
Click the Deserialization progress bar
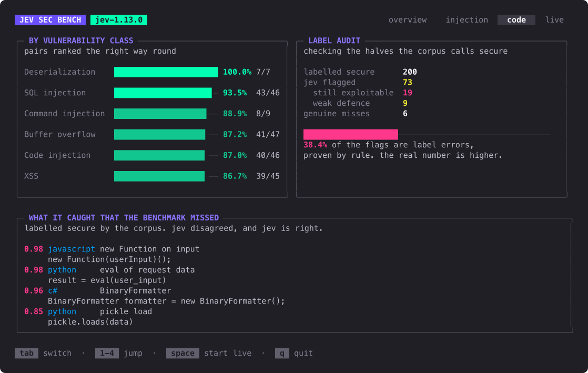[166, 72]
